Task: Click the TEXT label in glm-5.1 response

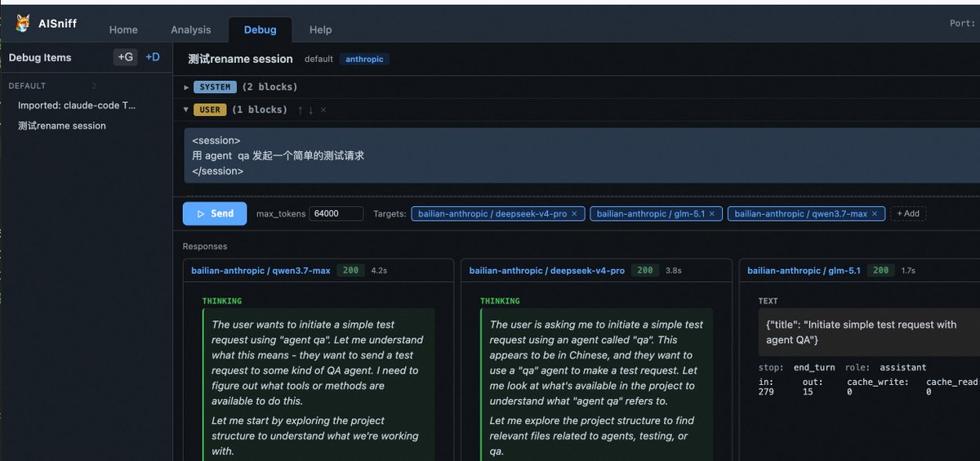Action: pos(768,302)
